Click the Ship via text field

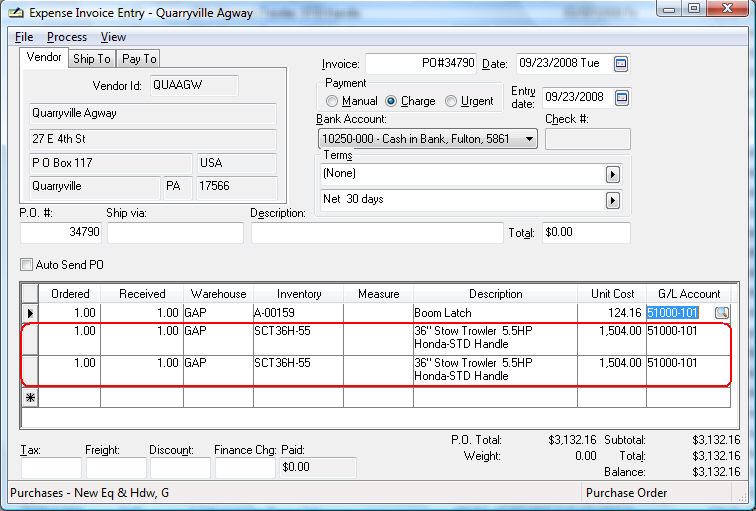[175, 233]
